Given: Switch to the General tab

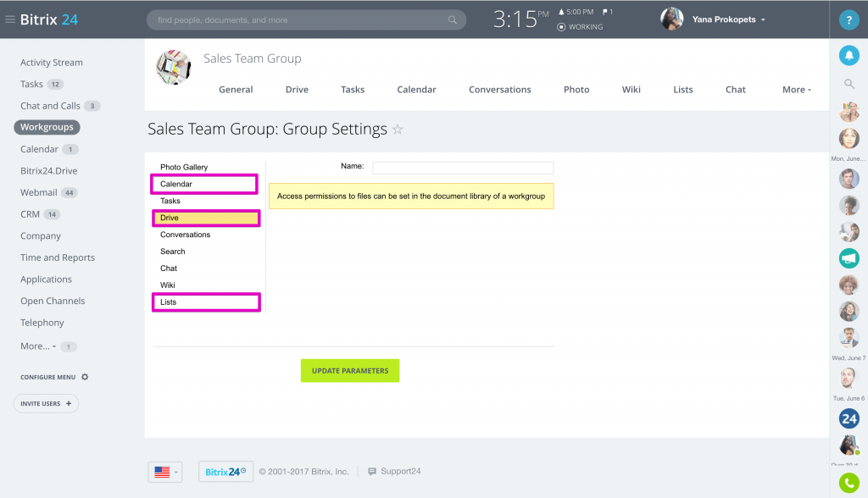Looking at the screenshot, I should click(x=236, y=90).
